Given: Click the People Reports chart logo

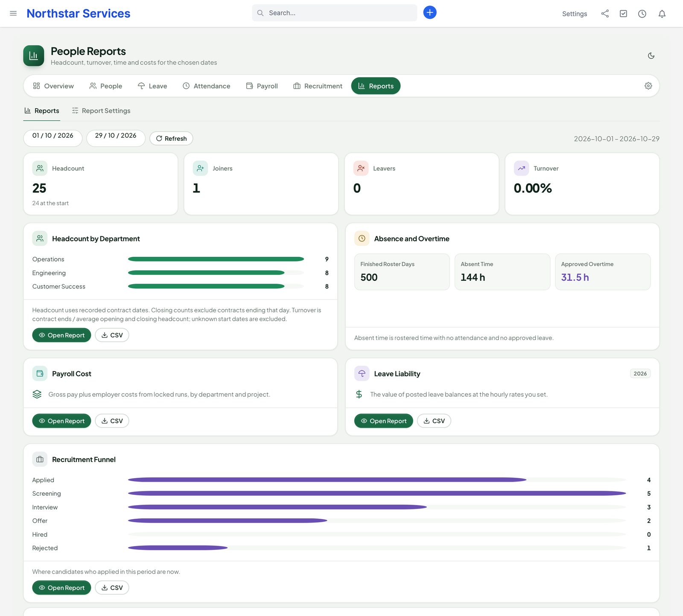Looking at the screenshot, I should tap(34, 56).
